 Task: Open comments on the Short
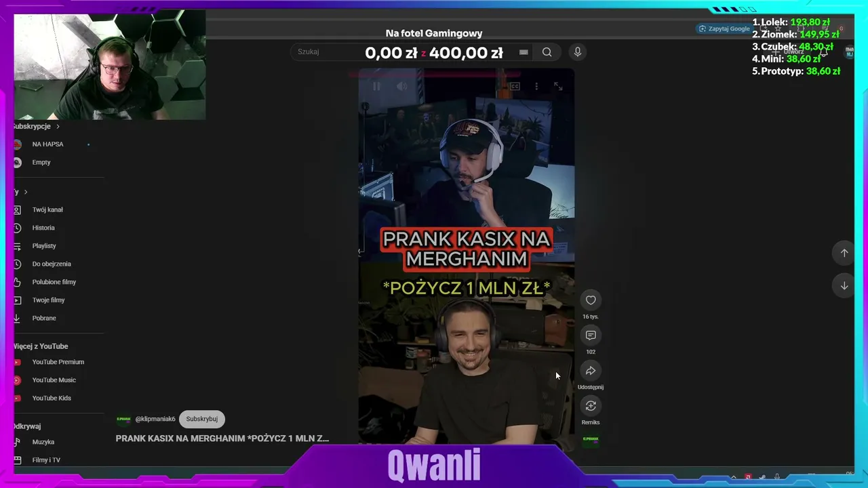(591, 335)
